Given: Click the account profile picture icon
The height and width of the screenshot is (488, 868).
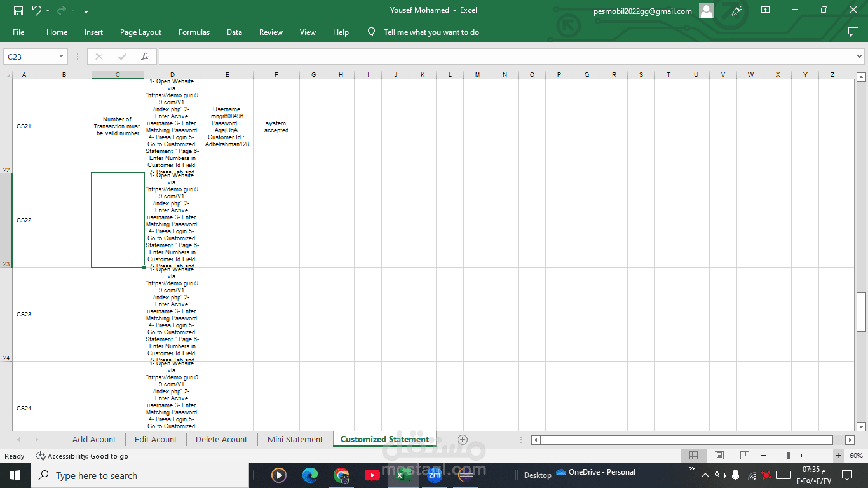Looking at the screenshot, I should [706, 11].
